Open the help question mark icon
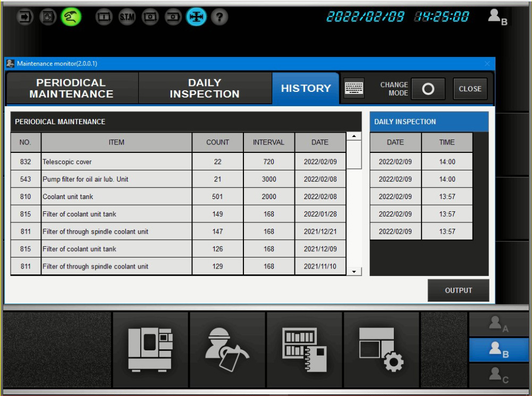Image resolution: width=532 pixels, height=396 pixels. pos(219,16)
